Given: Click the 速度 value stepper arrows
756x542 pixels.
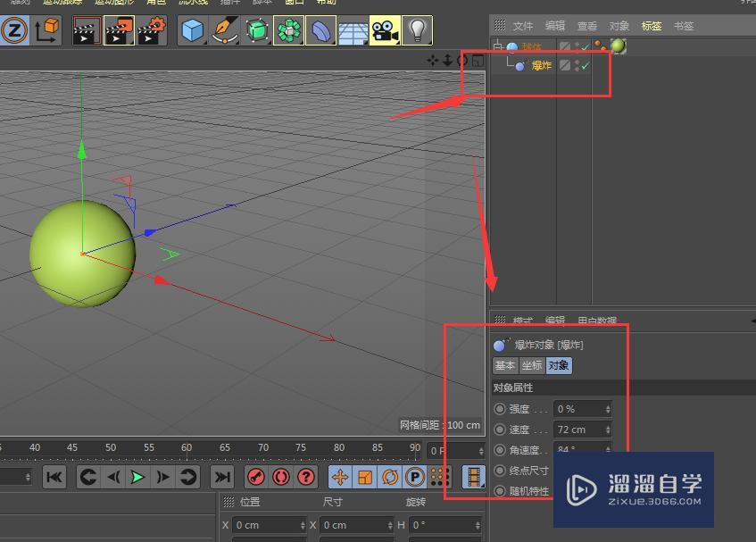Looking at the screenshot, I should pos(608,429).
